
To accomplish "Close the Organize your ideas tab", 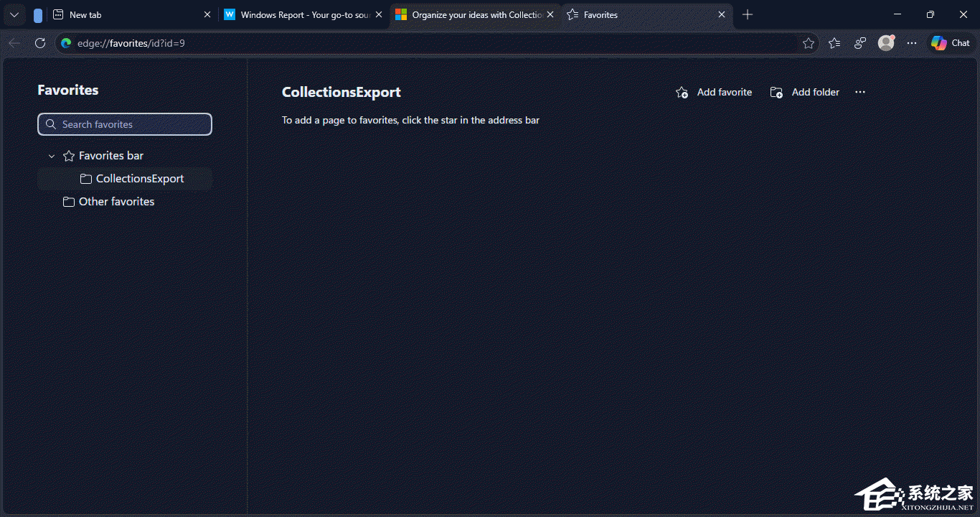I will [x=550, y=14].
